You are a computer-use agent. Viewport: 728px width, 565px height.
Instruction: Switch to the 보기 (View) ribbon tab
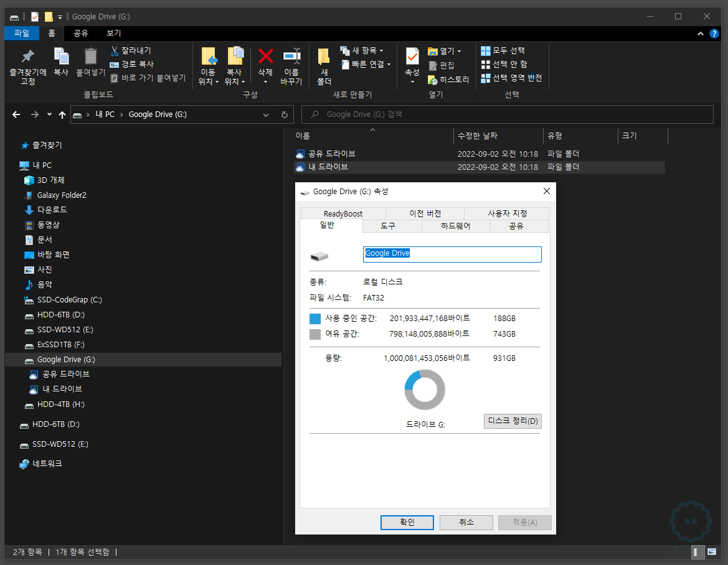pyautogui.click(x=114, y=33)
